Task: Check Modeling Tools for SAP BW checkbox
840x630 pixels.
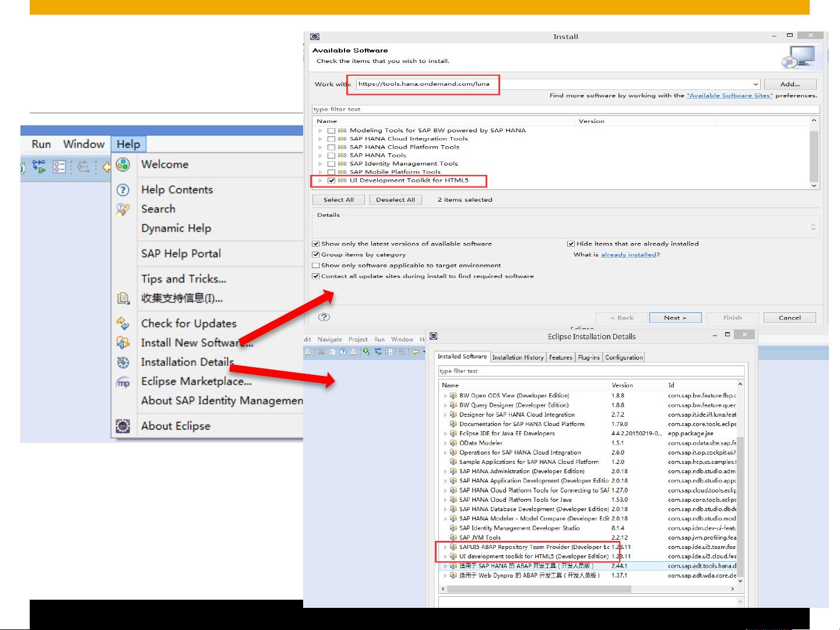Action: click(331, 131)
